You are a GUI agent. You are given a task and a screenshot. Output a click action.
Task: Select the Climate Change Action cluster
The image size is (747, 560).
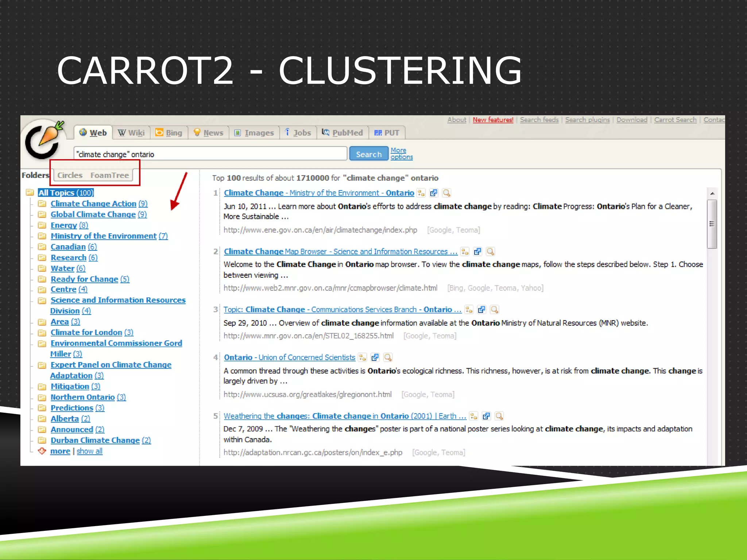(99, 203)
